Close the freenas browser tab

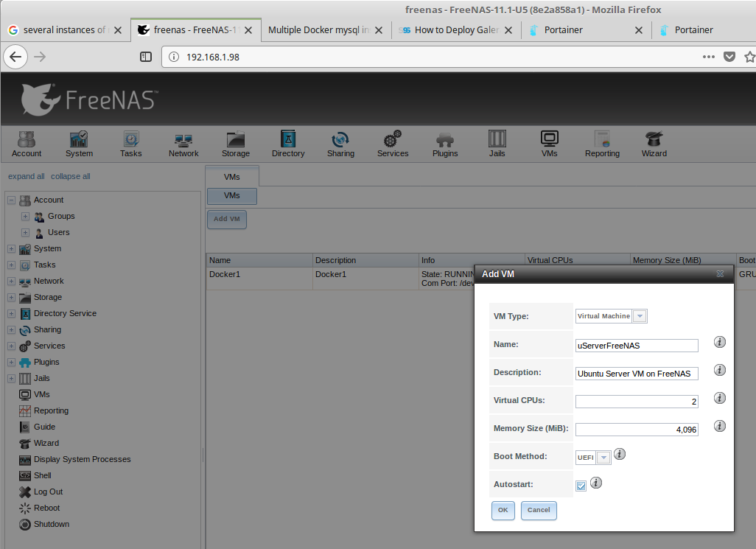tap(248, 30)
